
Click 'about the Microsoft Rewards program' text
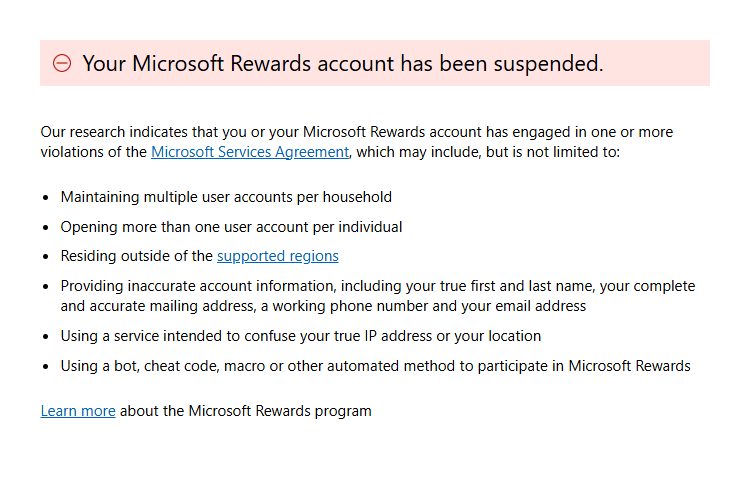tap(246, 411)
